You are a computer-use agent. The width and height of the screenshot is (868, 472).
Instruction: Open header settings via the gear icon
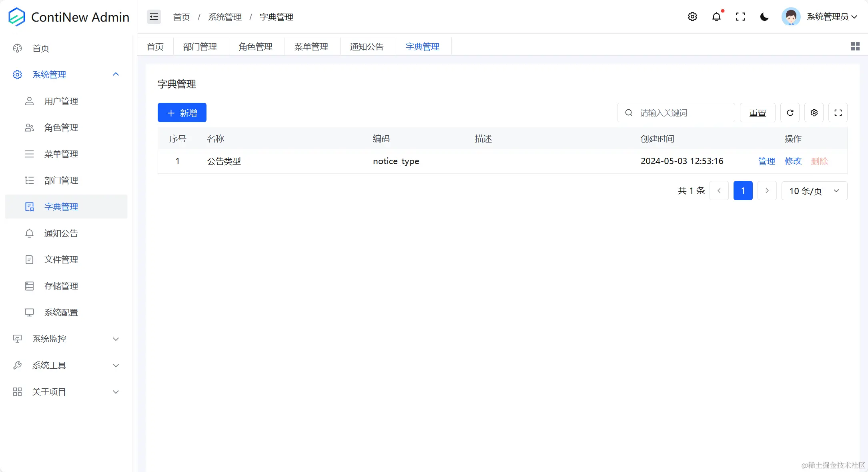tap(692, 16)
